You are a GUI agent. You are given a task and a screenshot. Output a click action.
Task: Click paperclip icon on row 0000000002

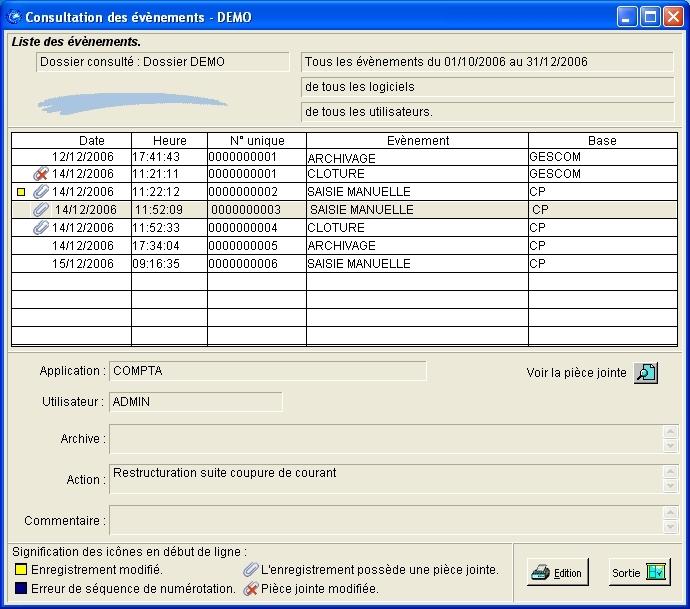pos(41,192)
